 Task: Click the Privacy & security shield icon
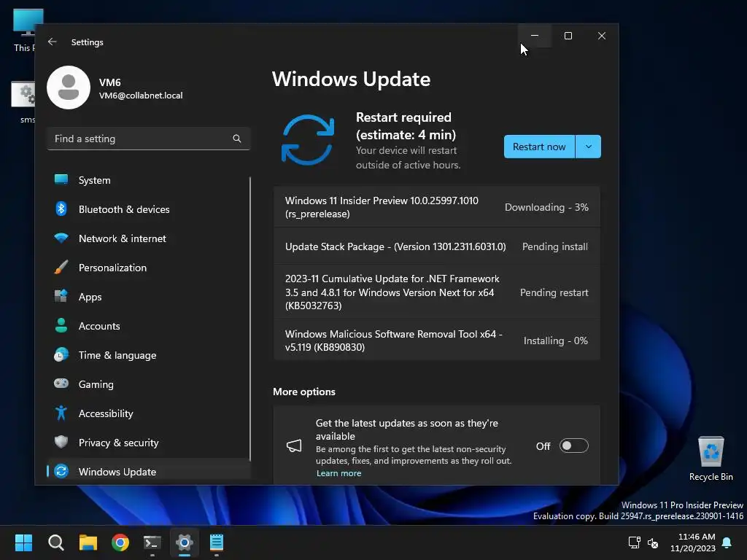61,442
